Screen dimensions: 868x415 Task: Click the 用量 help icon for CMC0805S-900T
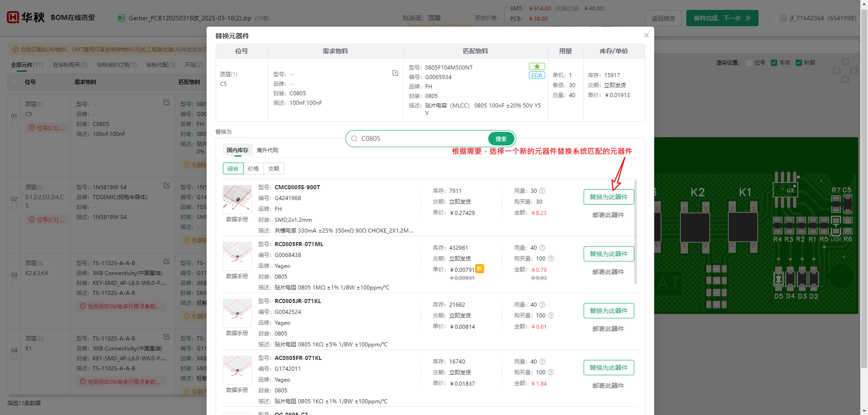coord(542,191)
